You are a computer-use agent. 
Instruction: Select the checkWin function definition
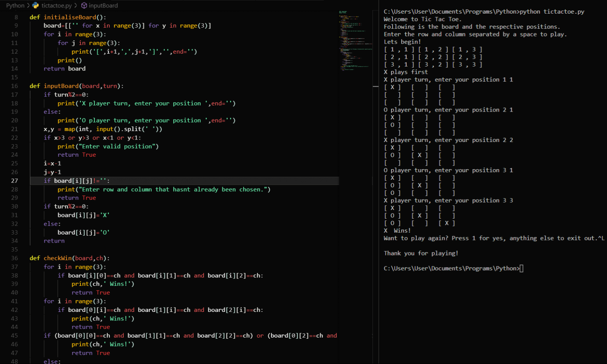(58, 258)
